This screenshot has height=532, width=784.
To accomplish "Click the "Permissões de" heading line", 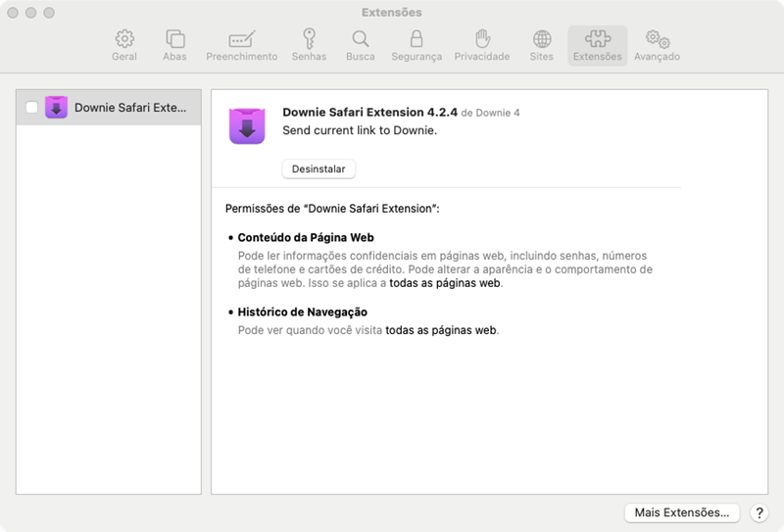I will coord(332,209).
